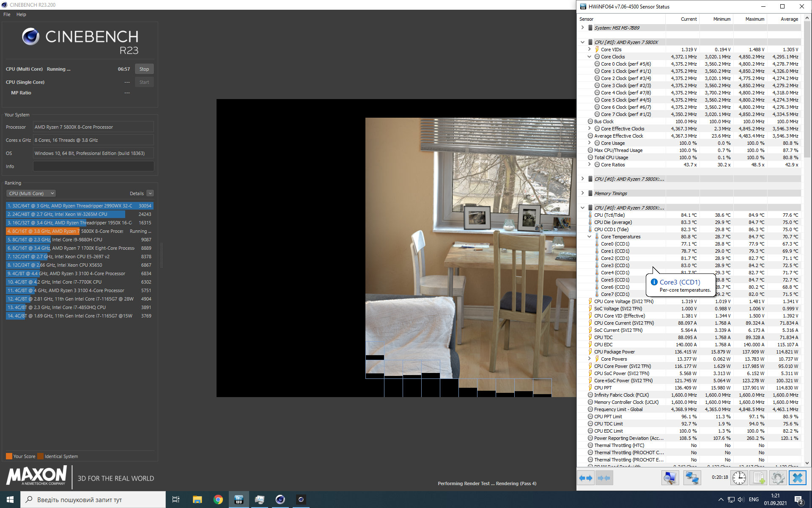Click the Sensor column header in HWiNFO
This screenshot has width=812, height=508.
coord(621,19)
